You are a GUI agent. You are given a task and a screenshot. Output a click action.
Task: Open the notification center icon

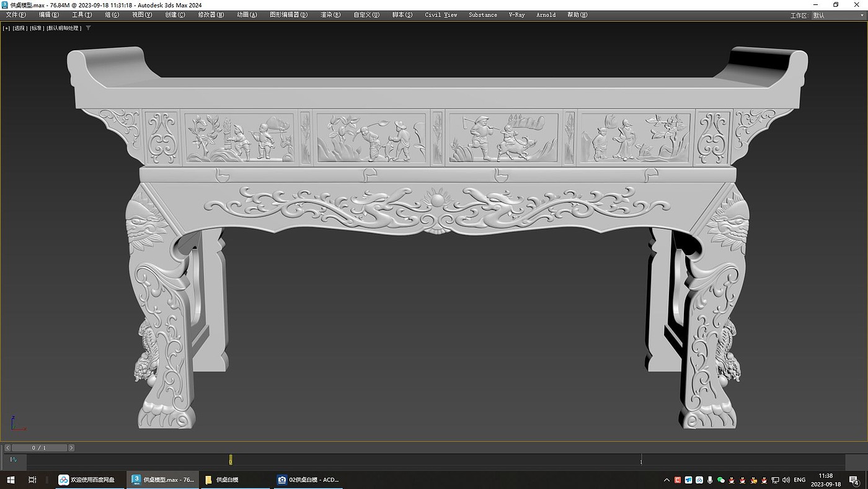click(x=855, y=480)
